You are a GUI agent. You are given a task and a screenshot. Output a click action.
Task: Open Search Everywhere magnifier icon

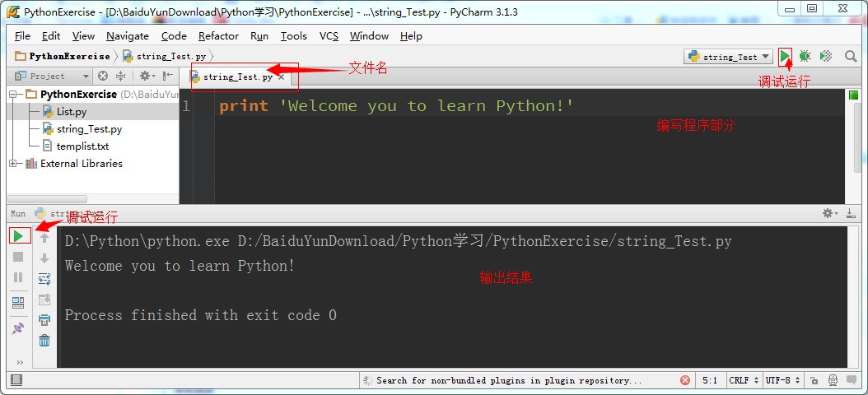click(x=851, y=56)
